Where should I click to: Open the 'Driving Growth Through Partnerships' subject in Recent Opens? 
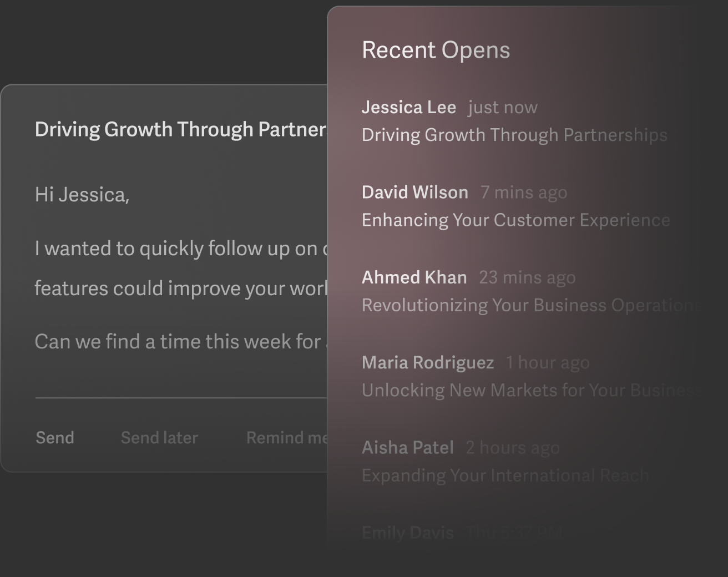(x=514, y=135)
